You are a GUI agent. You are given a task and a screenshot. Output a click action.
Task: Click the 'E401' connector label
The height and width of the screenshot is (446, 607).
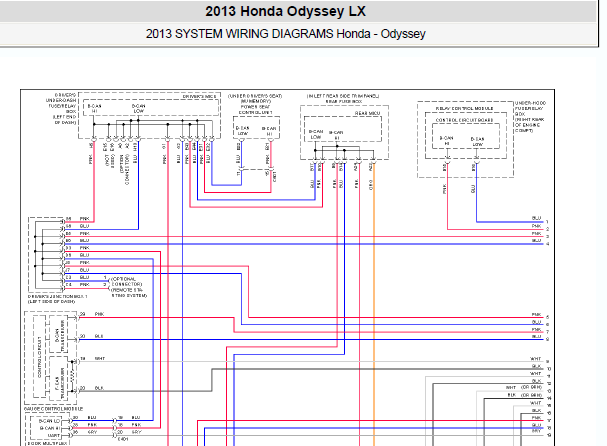point(122,439)
